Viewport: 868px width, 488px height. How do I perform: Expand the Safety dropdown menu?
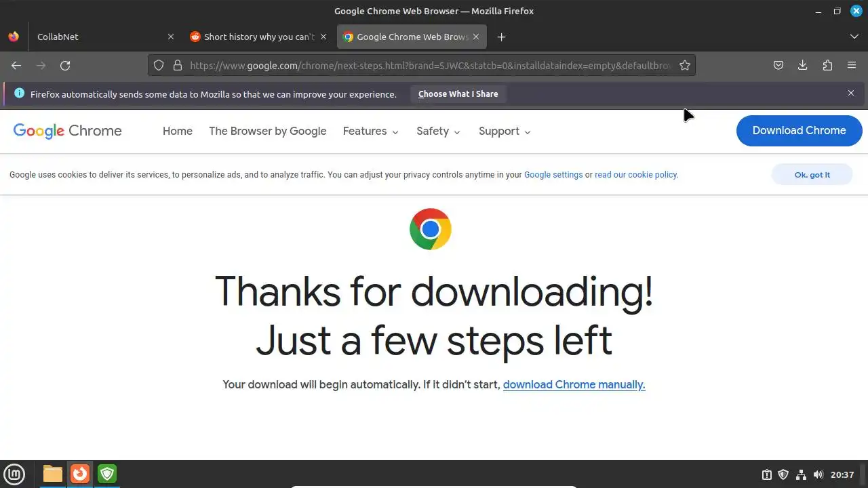pos(439,131)
